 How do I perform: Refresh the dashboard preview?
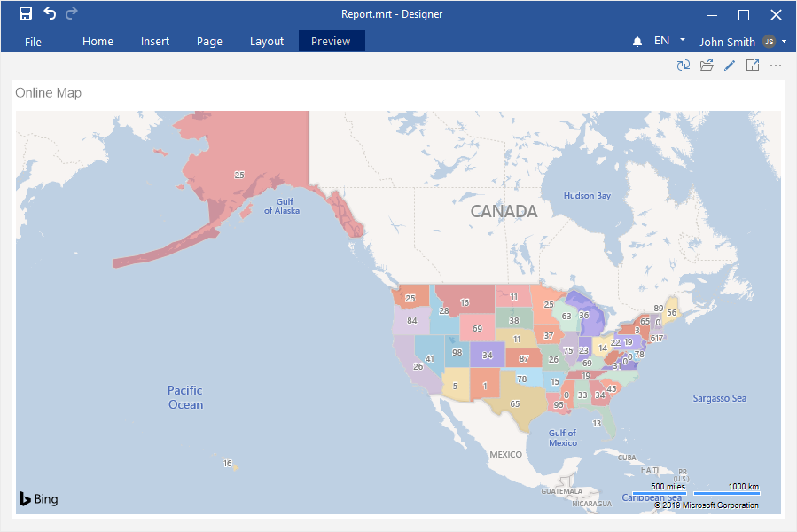coord(684,66)
